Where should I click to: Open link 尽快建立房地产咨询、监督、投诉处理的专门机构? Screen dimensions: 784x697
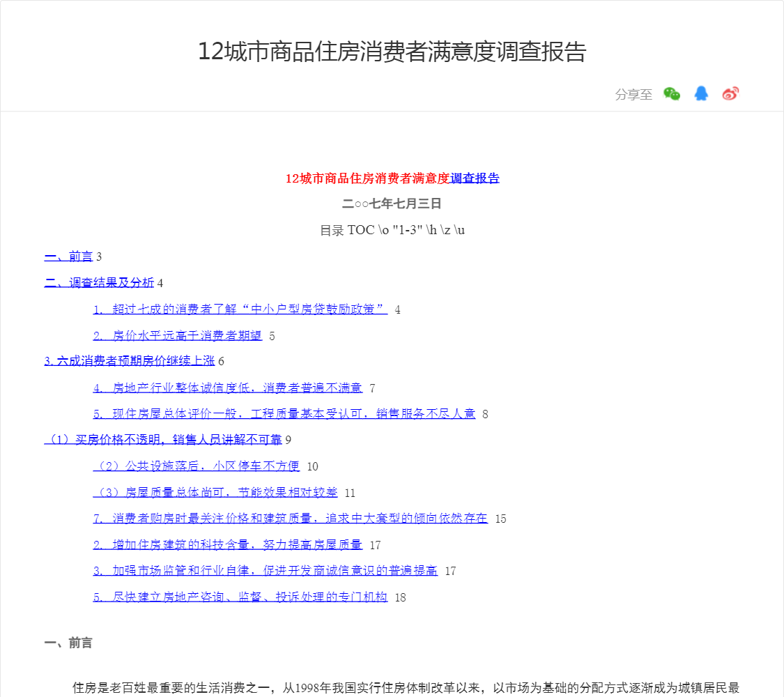click(x=240, y=597)
